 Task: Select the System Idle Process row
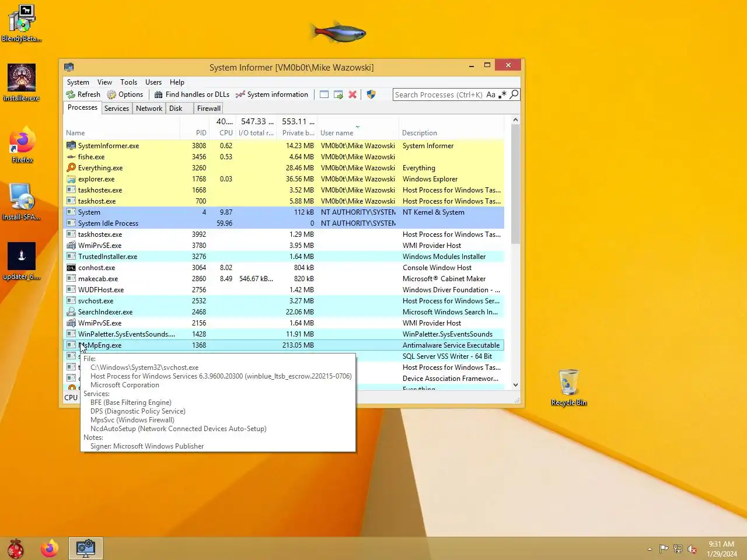(x=284, y=223)
